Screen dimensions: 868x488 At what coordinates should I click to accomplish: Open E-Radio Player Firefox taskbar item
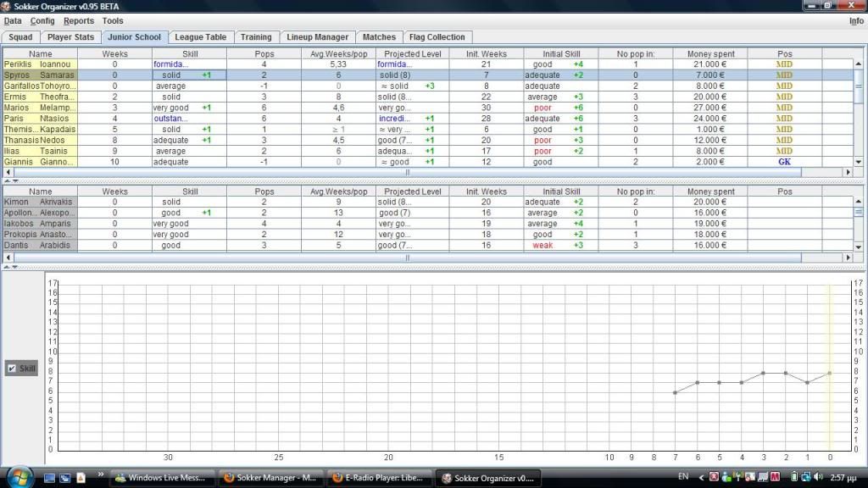(379, 478)
